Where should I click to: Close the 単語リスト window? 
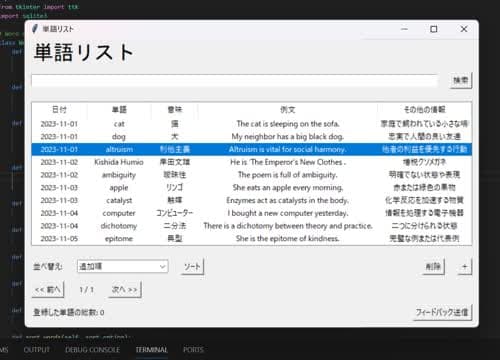click(x=464, y=29)
